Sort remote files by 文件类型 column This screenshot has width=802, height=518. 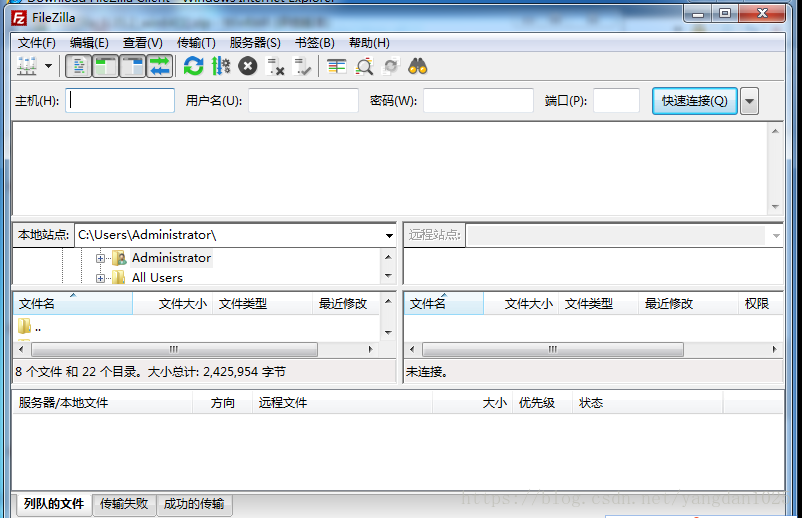click(x=599, y=304)
